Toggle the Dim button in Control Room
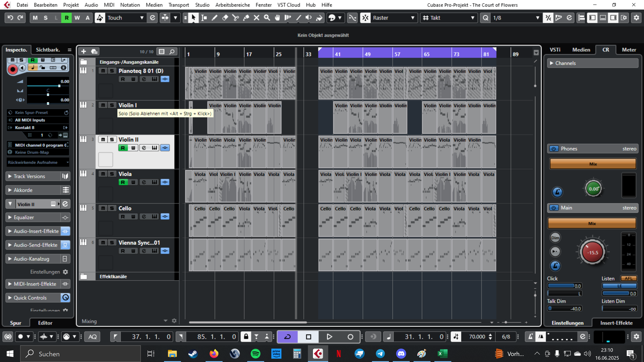This screenshot has width=644, height=362. [x=555, y=238]
